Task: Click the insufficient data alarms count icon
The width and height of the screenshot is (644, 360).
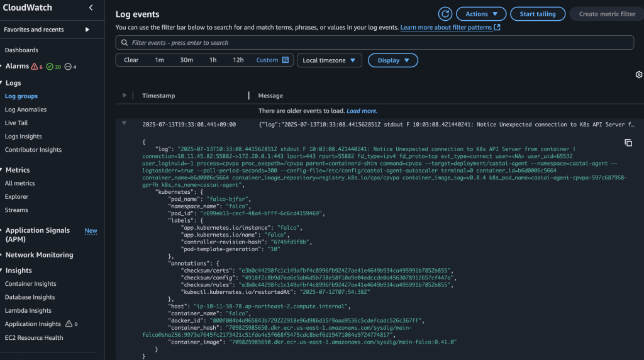Action: (70, 67)
